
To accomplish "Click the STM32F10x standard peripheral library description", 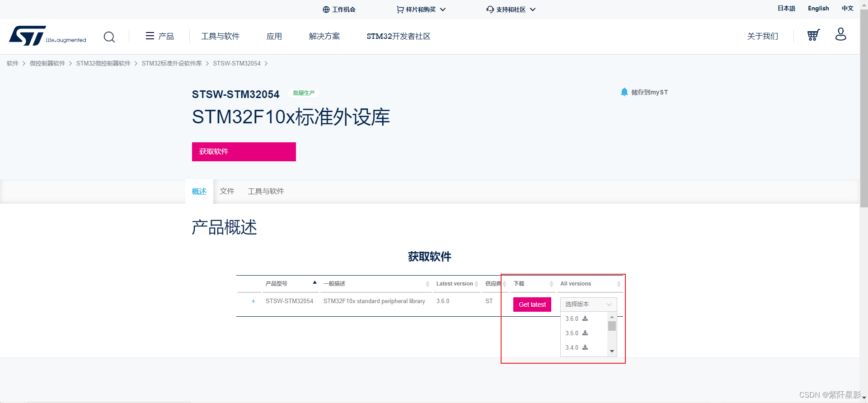I will [x=374, y=301].
